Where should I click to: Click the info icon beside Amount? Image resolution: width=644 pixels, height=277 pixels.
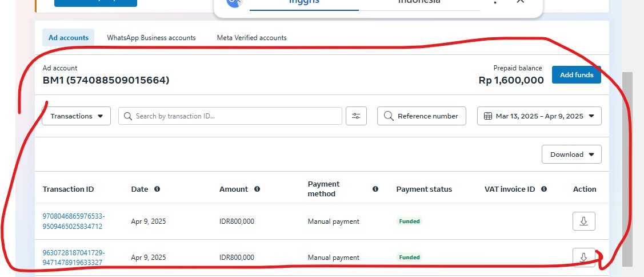tap(257, 189)
